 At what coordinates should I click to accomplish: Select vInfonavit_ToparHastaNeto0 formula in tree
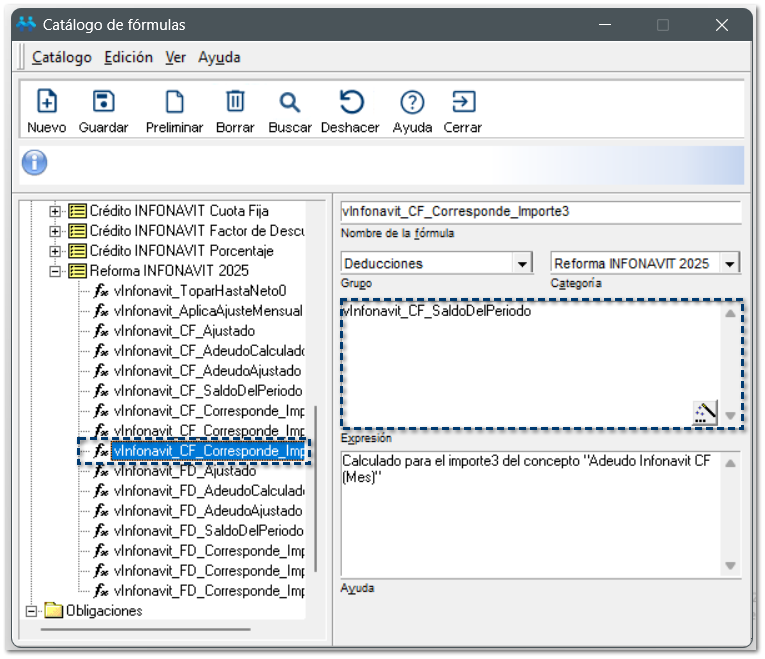pos(200,291)
